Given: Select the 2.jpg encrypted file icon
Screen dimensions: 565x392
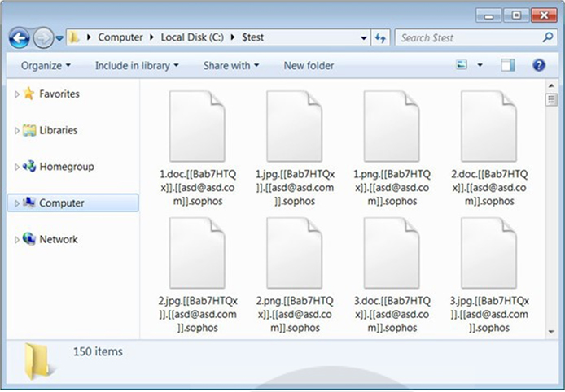Looking at the screenshot, I should click(x=198, y=253).
